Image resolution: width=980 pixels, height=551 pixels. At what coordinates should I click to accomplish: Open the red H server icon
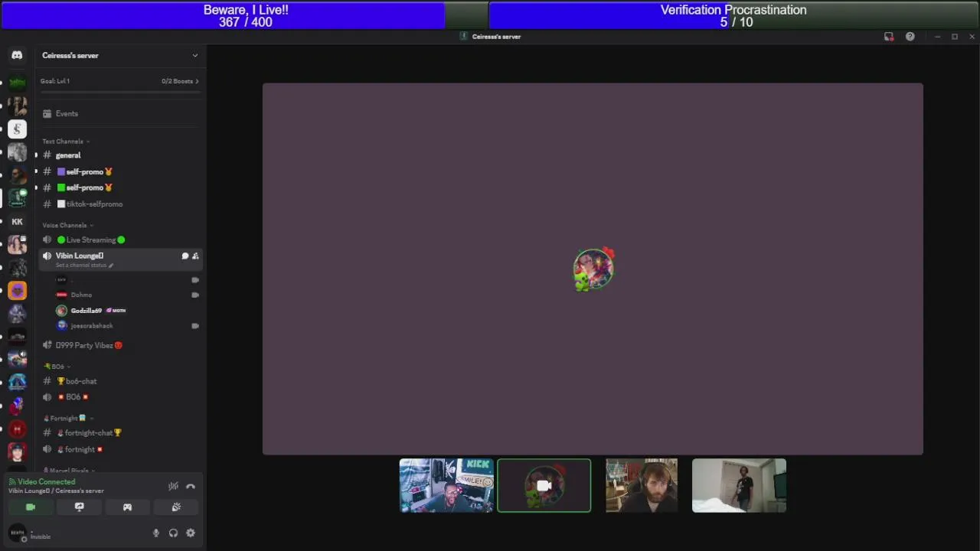pyautogui.click(x=17, y=429)
